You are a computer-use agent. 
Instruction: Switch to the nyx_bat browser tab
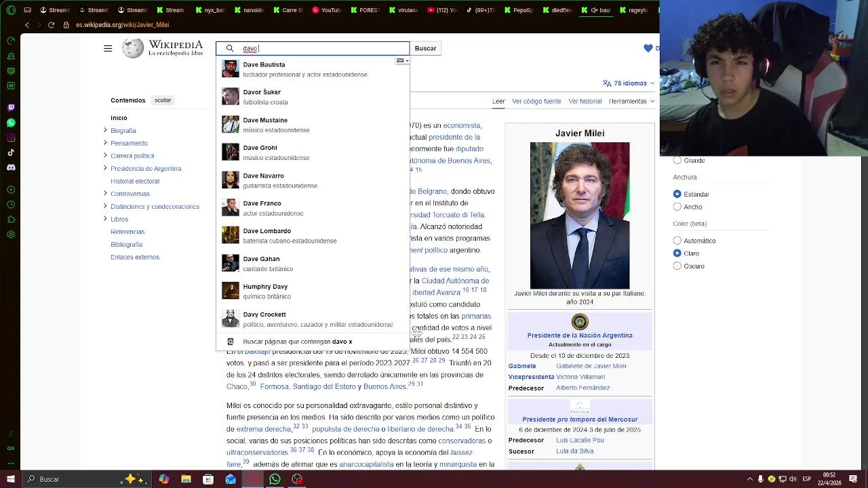point(209,10)
